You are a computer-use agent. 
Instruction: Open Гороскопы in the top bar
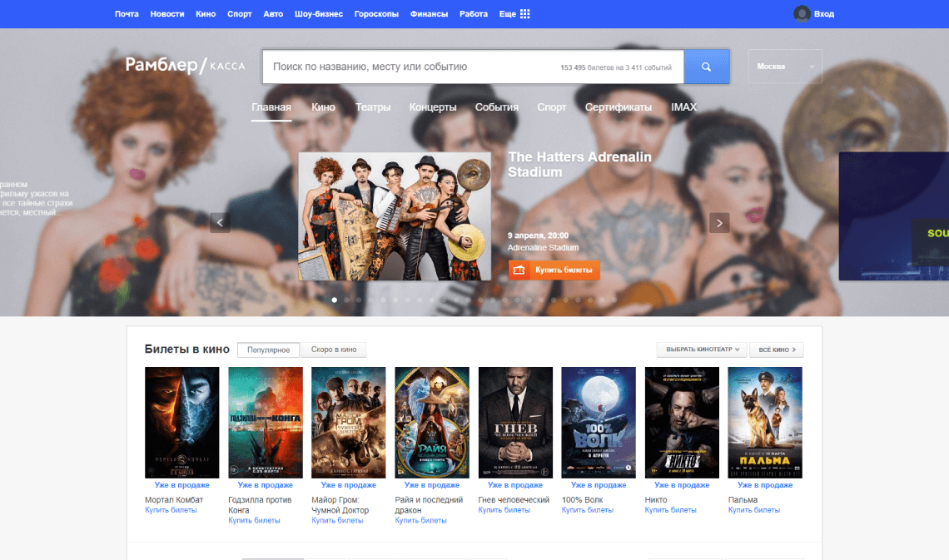(376, 14)
